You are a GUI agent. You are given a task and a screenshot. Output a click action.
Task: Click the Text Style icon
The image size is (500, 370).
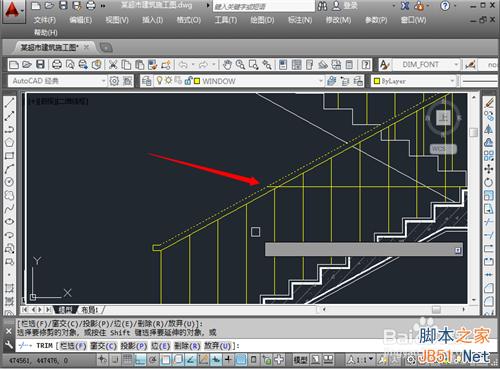click(385, 65)
